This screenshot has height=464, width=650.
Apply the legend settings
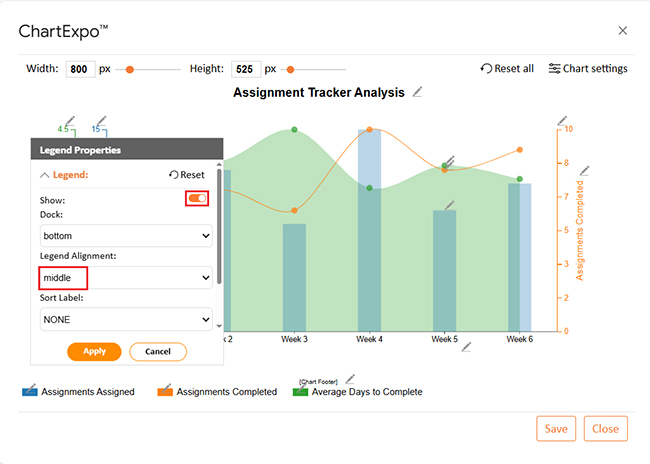coord(94,352)
